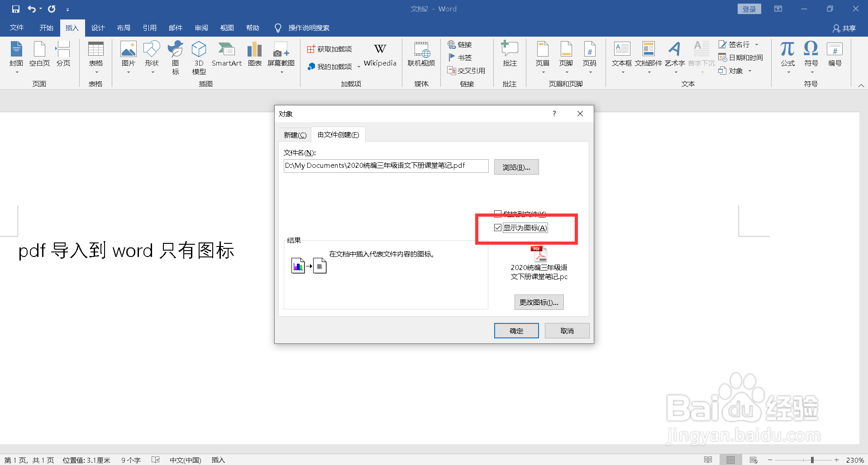This screenshot has height=465, width=868.
Task: Open the Shapes (形状) gallery
Action: tap(152, 58)
